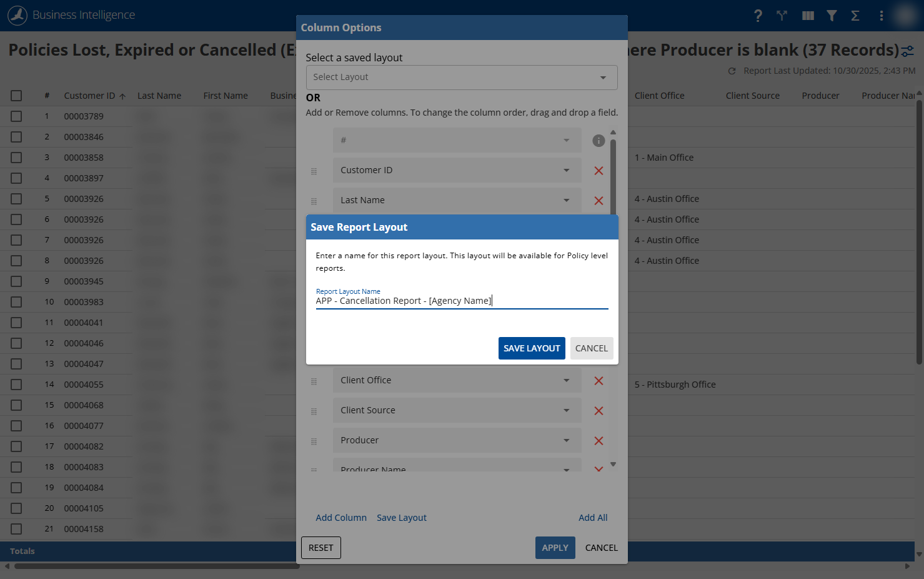Click the Client Source column header
This screenshot has height=579, width=924.
coord(753,96)
